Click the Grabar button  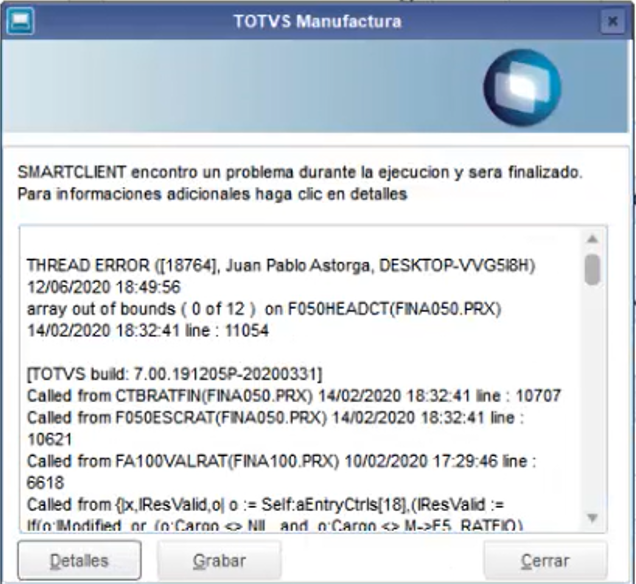click(x=219, y=560)
